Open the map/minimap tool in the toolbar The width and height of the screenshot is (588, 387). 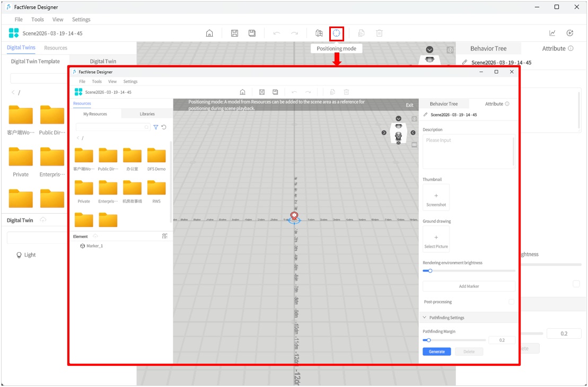[319, 33]
